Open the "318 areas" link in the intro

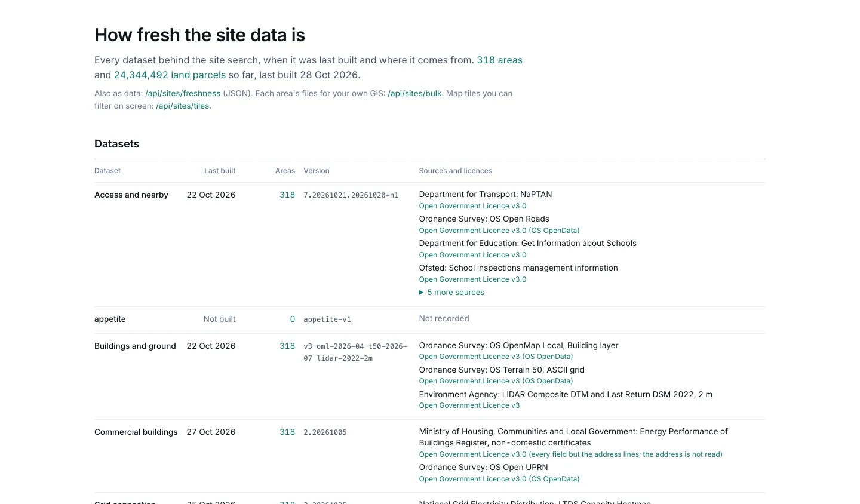pyautogui.click(x=499, y=60)
